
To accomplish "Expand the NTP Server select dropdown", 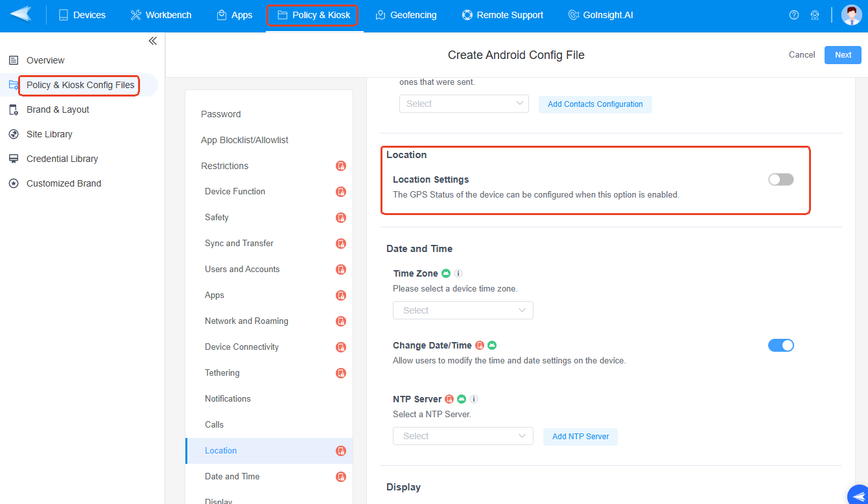I will [463, 436].
